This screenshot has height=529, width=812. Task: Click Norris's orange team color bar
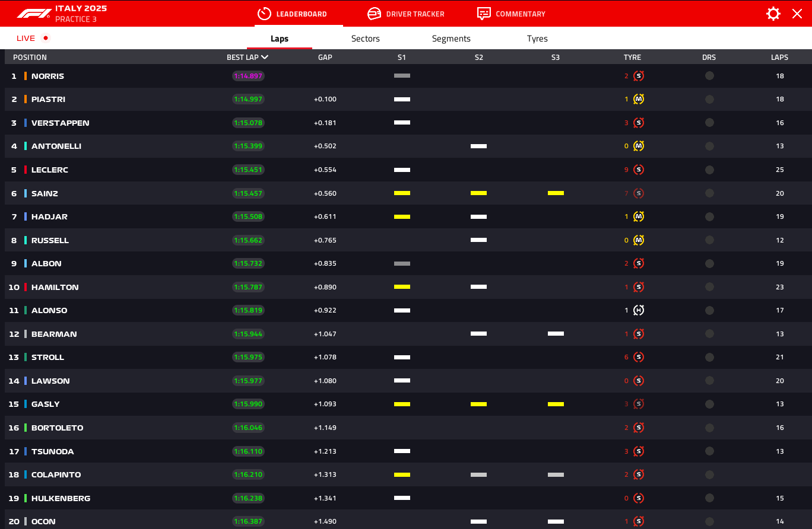(26, 76)
